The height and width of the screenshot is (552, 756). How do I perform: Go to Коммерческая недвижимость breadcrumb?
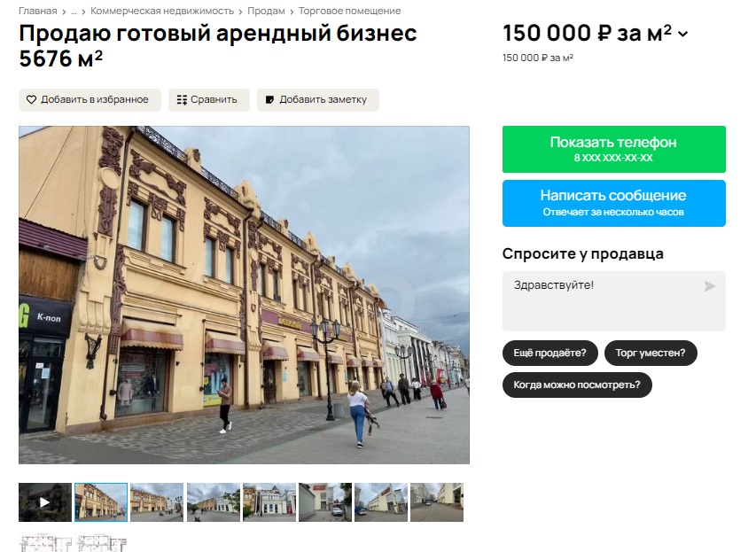point(162,11)
